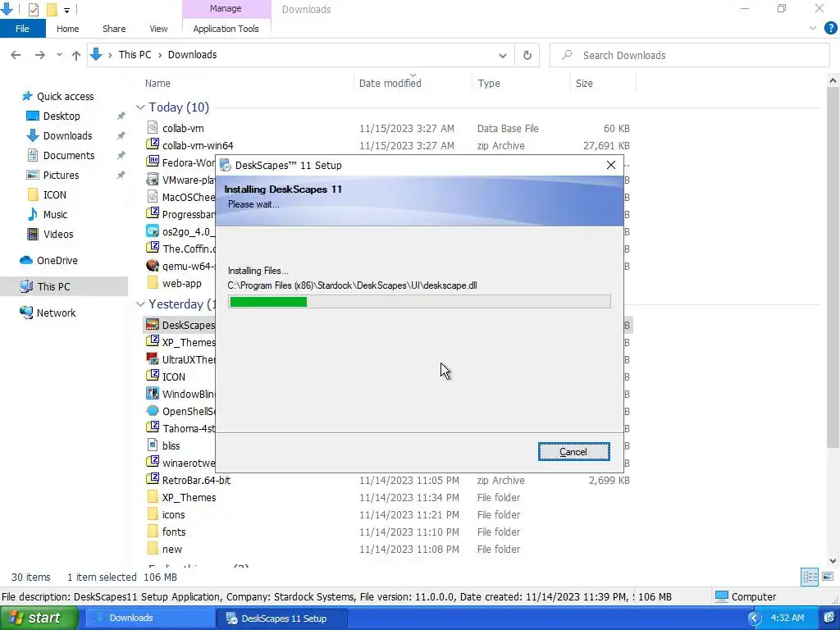Expand the address bar history dropdown

pyautogui.click(x=503, y=55)
